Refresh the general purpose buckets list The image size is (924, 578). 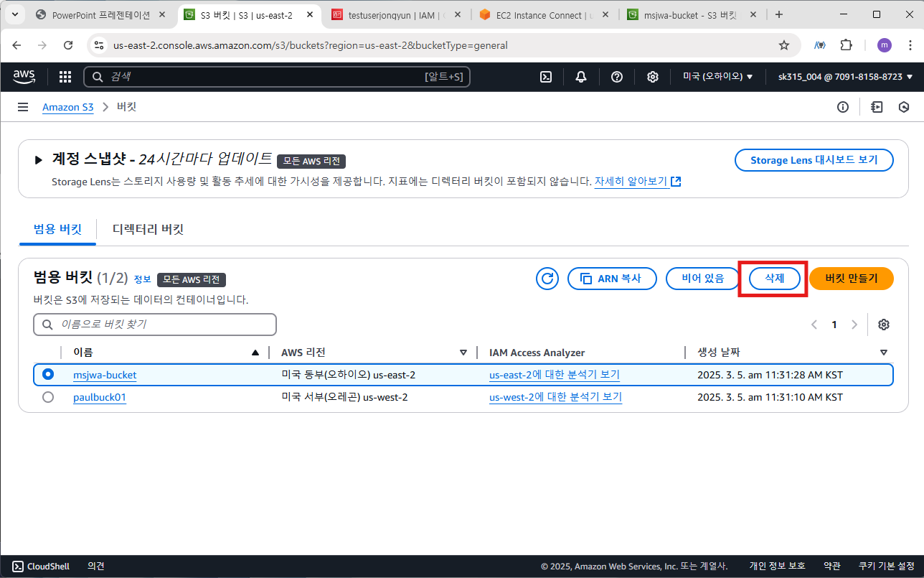[x=547, y=279]
